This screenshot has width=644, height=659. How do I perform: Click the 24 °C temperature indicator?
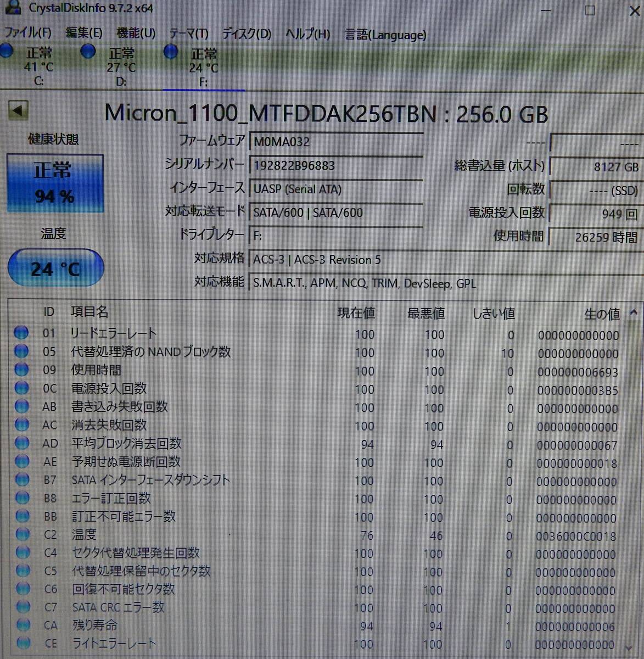[55, 268]
